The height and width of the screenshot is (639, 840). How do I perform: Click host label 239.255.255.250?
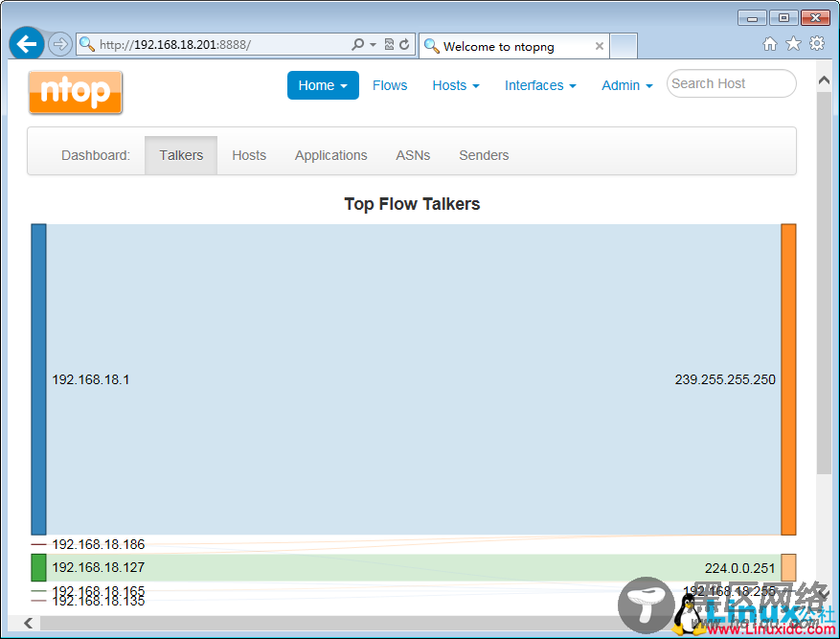pyautogui.click(x=725, y=379)
